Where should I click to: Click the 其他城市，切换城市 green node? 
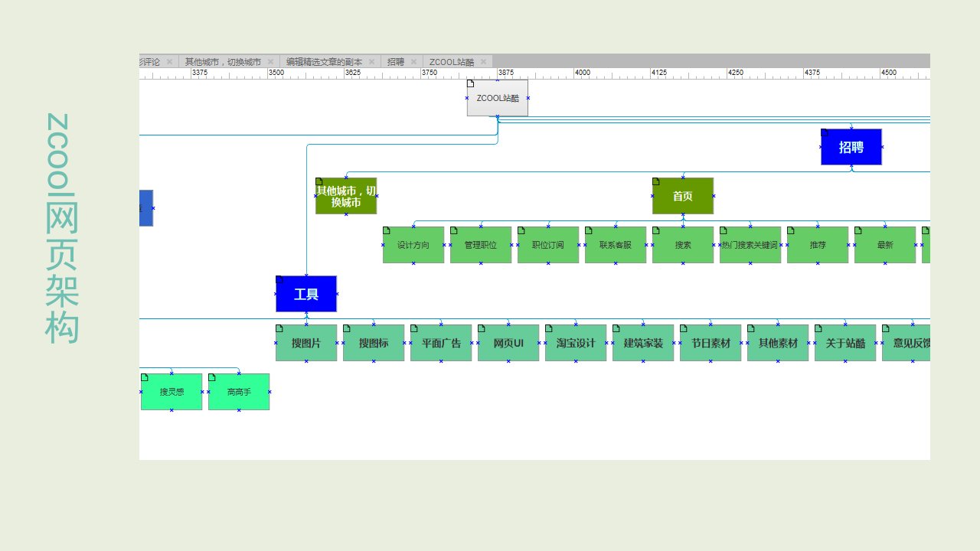346,196
